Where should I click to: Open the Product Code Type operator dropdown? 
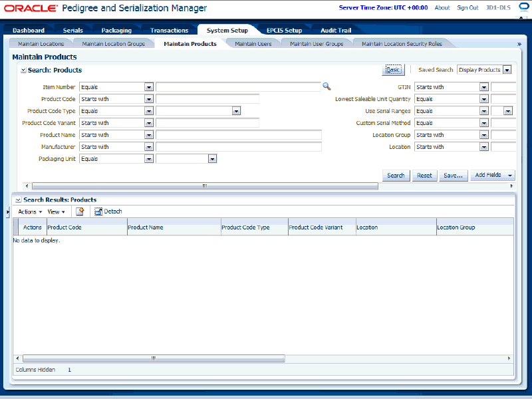click(149, 111)
